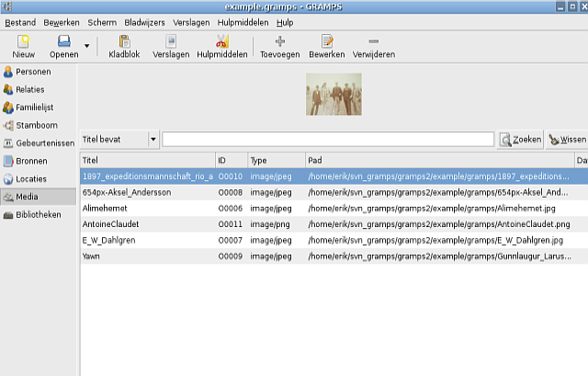The image size is (588, 376).
Task: Click the Bewerken edit toolbar icon
Action: click(x=326, y=46)
